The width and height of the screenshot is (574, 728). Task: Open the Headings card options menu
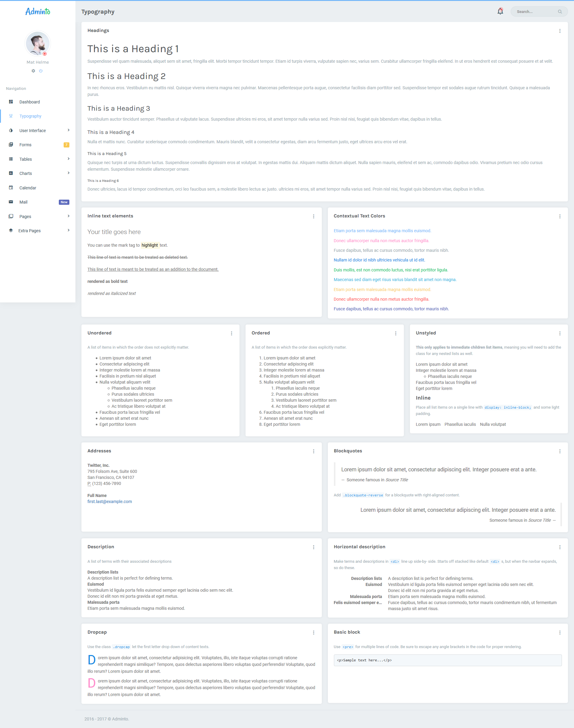tap(560, 30)
